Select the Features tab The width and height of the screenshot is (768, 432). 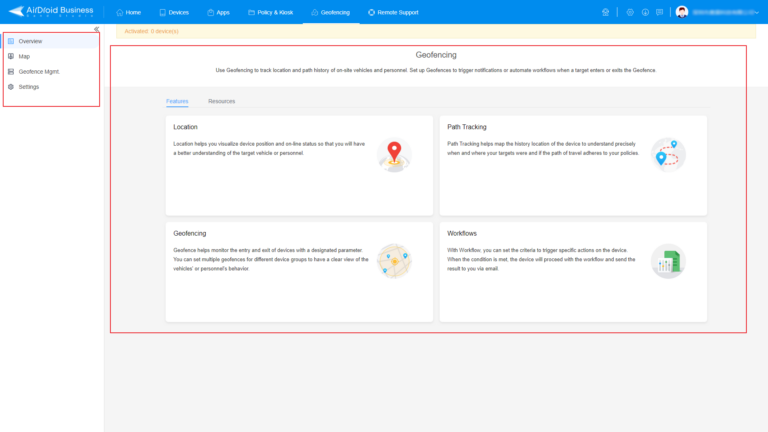pos(177,102)
